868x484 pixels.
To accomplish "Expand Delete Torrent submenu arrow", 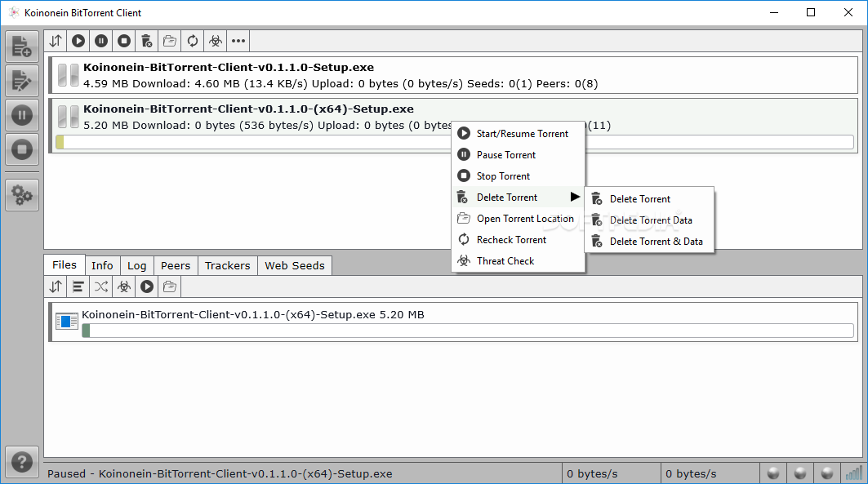I will 575,197.
